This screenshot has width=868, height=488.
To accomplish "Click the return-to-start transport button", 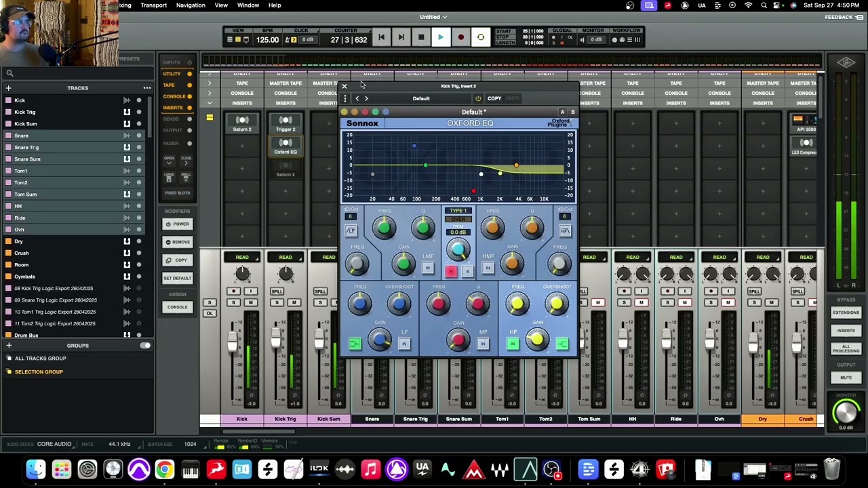I will 381,37.
